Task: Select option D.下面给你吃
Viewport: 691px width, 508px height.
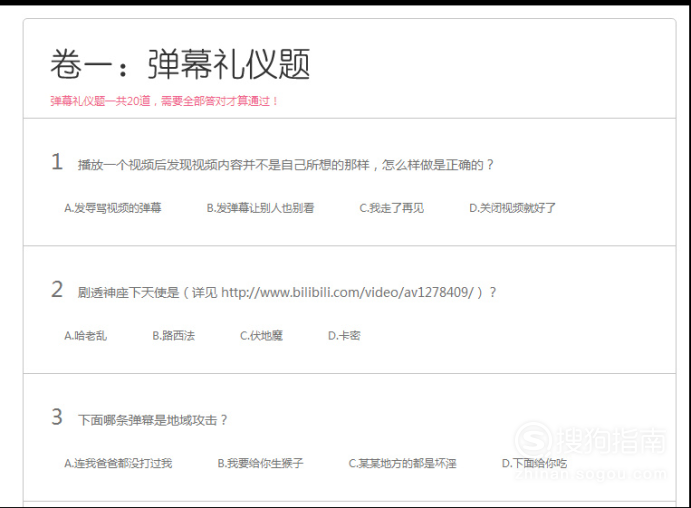Action: pos(534,464)
